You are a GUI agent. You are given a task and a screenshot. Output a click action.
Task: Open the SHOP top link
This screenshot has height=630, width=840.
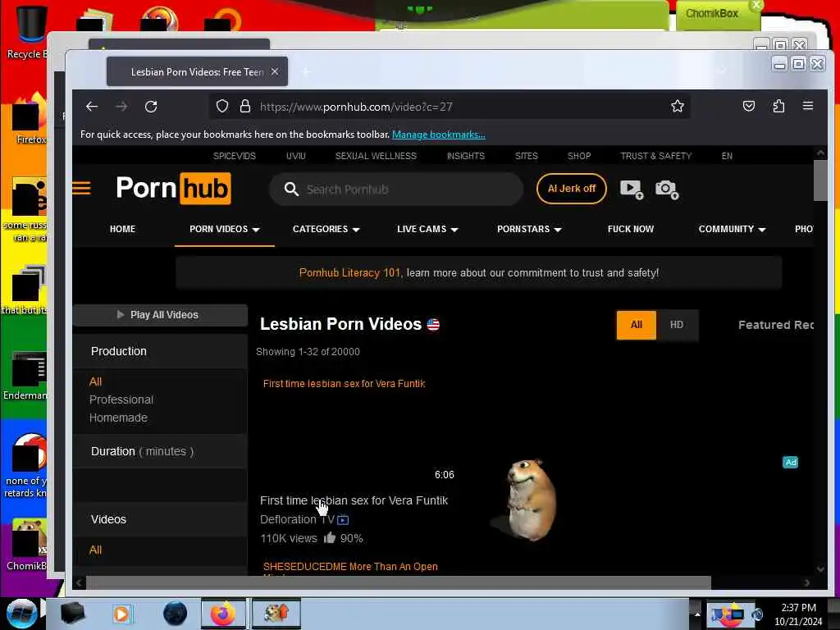point(579,156)
